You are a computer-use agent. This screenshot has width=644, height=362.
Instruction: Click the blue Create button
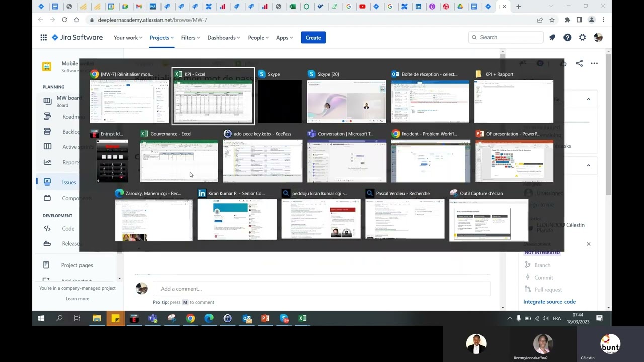click(x=313, y=38)
